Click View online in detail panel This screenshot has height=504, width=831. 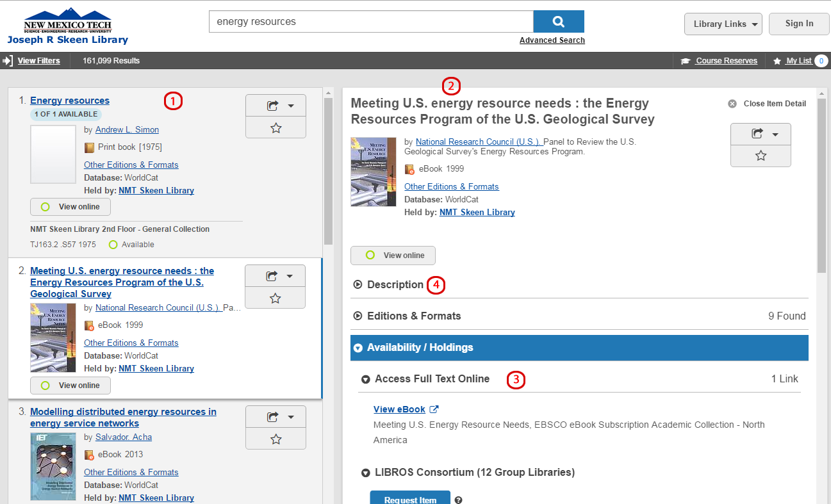(x=393, y=255)
